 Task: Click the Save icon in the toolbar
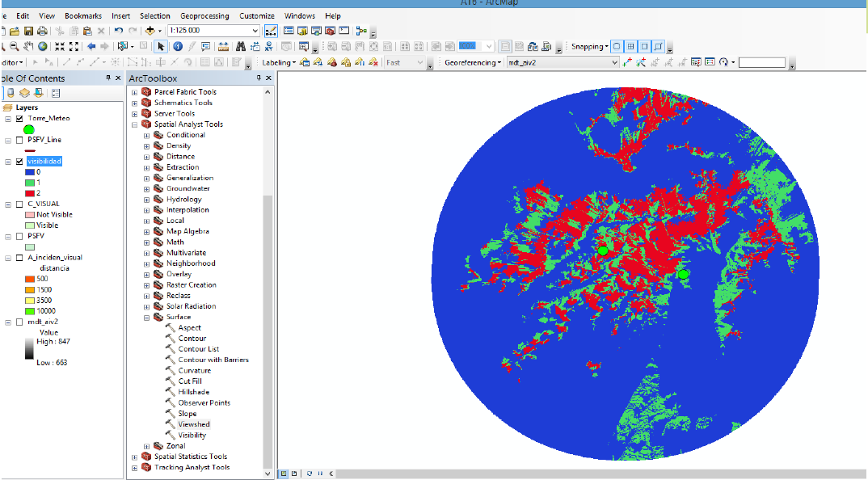tap(29, 31)
